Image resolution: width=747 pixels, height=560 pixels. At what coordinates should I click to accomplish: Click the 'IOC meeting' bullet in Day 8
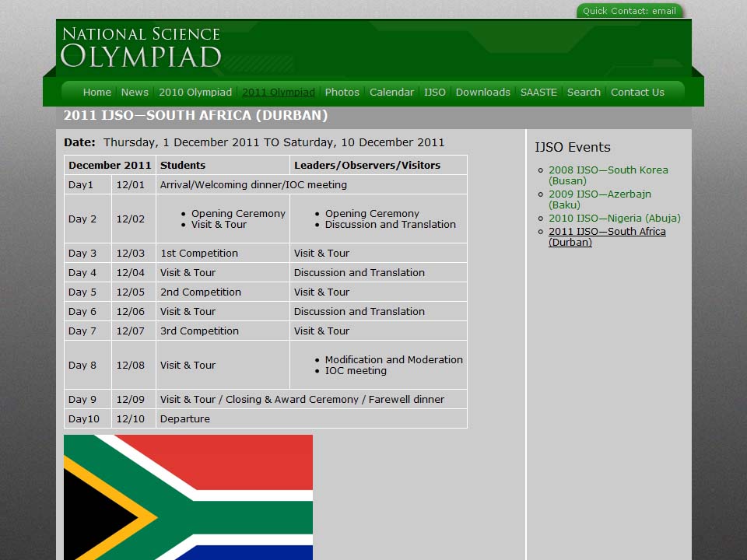356,370
